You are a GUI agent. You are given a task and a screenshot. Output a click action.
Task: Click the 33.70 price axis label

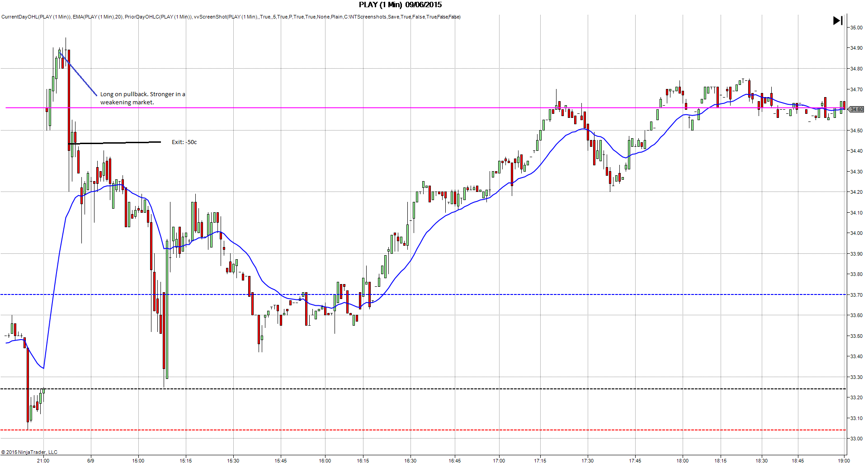point(856,295)
